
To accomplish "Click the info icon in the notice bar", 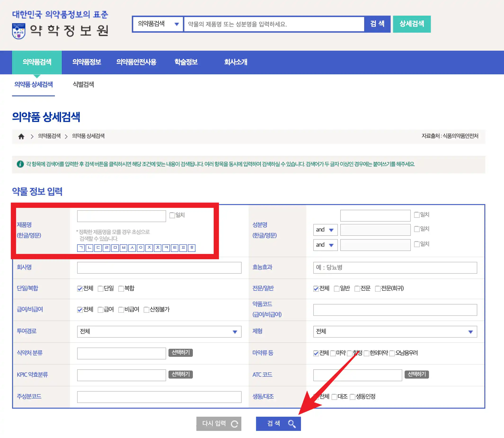I will [20, 164].
